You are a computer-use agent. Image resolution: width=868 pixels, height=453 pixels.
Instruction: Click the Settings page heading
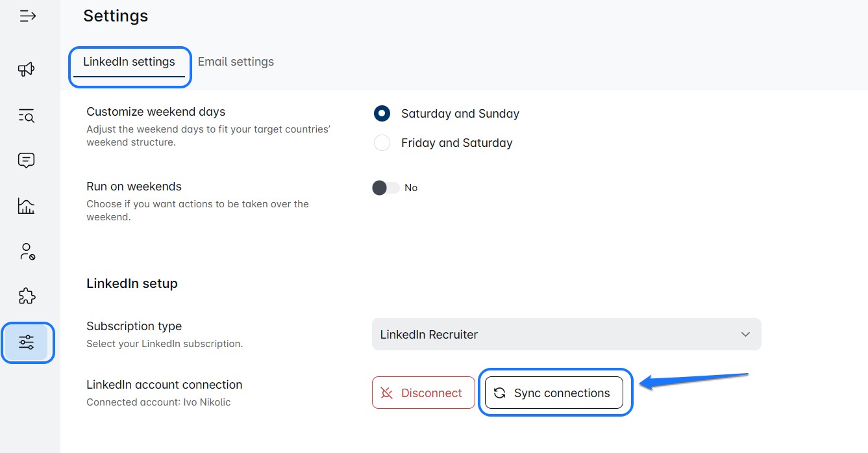116,16
